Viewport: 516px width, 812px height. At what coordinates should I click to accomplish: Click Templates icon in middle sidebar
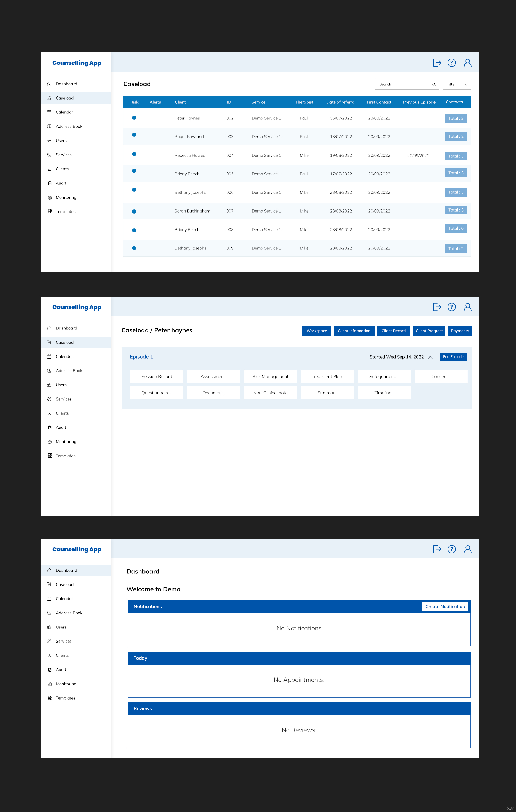point(50,456)
